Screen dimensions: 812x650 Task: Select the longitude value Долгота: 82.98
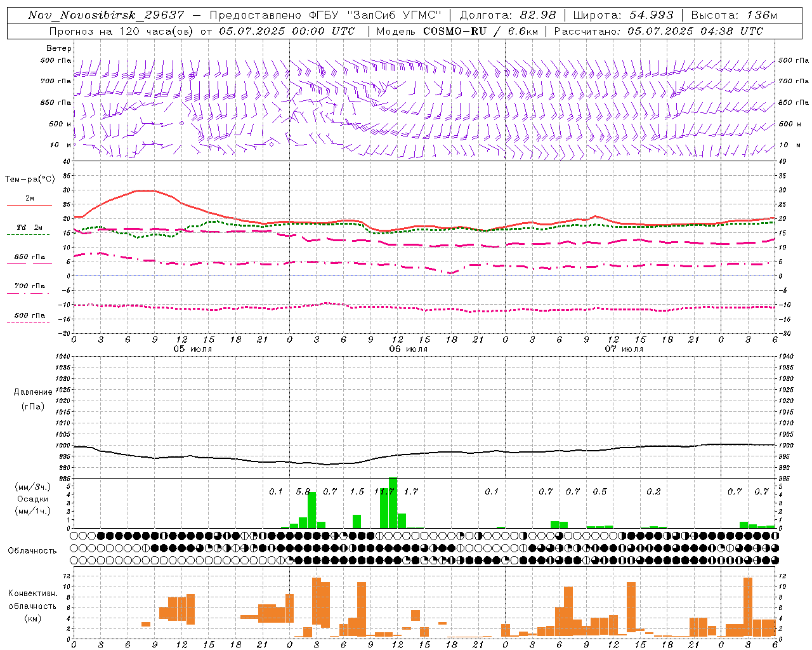(507, 15)
